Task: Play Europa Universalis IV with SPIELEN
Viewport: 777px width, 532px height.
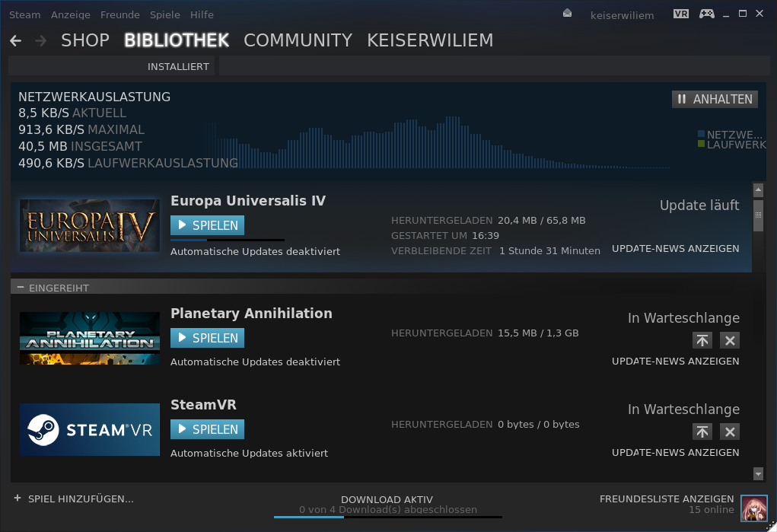Action: [x=207, y=225]
